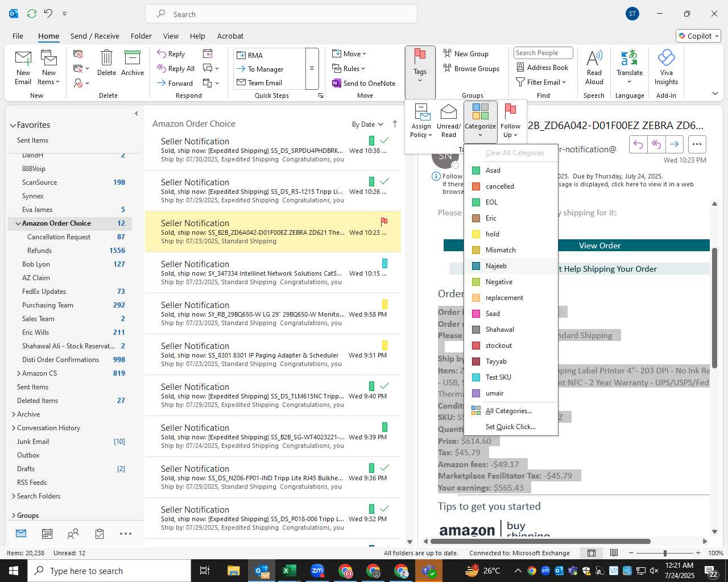Screen dimensions: 728x582
Task: Click the Search People field
Action: (543, 53)
